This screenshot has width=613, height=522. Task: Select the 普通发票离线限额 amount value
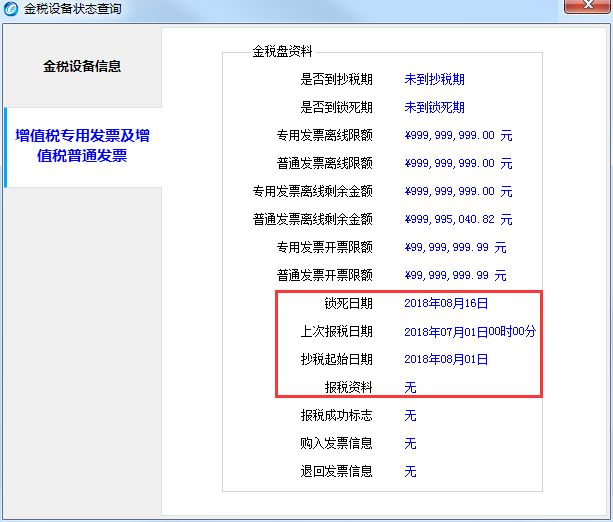coord(458,163)
